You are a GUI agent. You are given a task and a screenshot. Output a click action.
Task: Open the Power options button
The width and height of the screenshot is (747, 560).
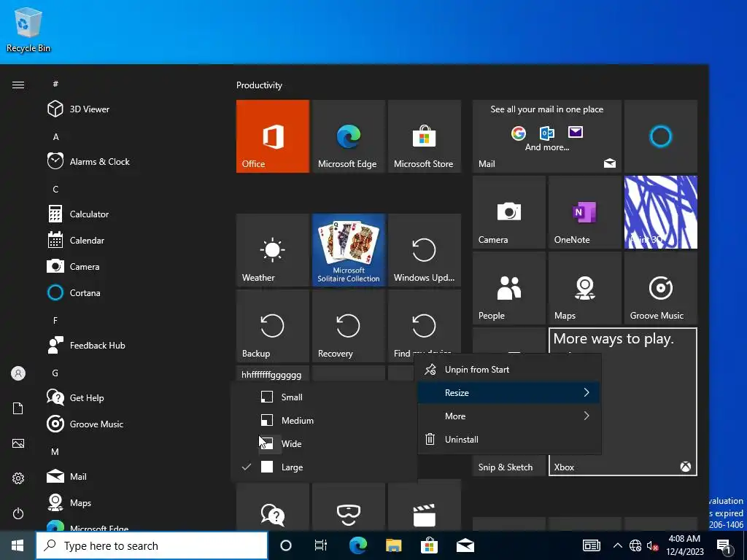18,513
